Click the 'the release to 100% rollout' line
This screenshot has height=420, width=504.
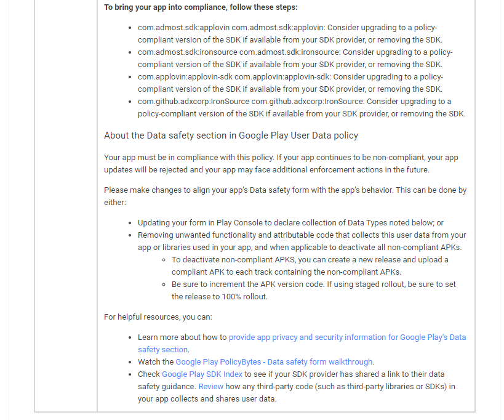tap(219, 297)
